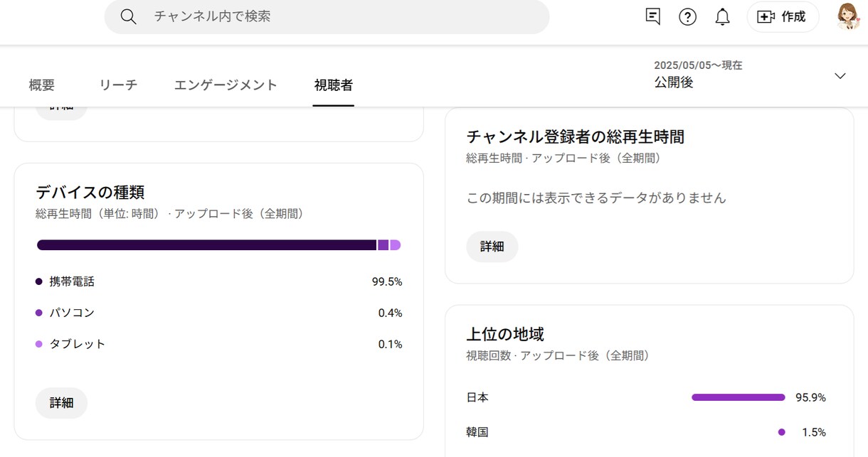The width and height of the screenshot is (868, 457).
Task: Click the 公開後 period label
Action: coord(674,82)
